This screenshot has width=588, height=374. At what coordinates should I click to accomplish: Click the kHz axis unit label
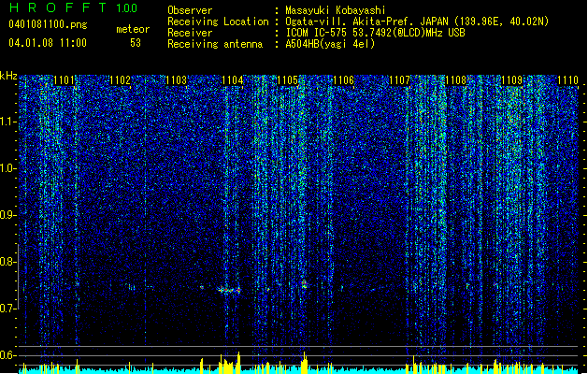8,76
